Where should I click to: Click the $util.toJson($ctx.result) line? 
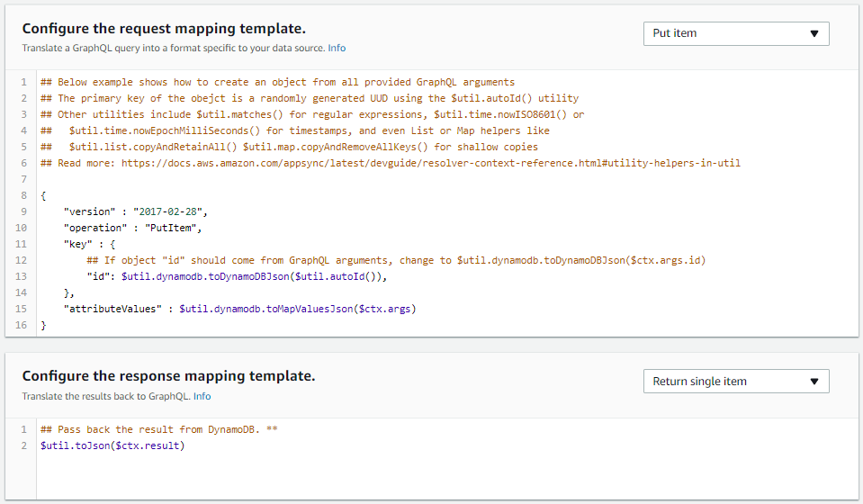click(112, 445)
